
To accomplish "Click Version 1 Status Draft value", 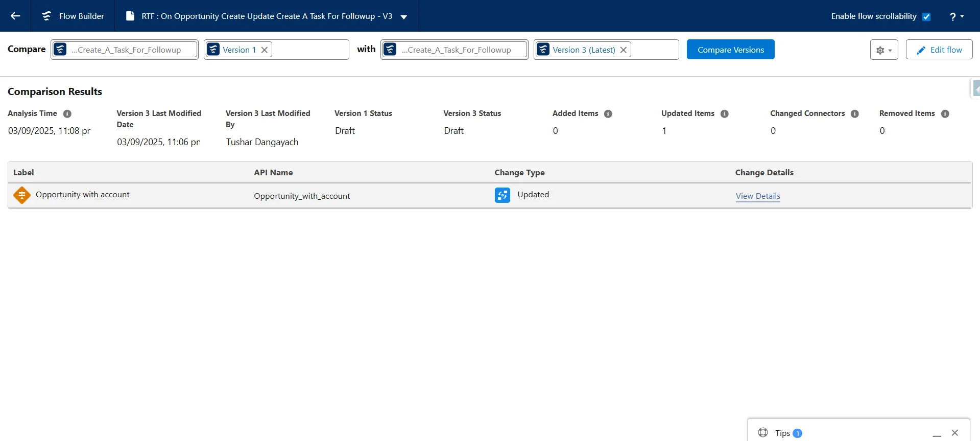I will [345, 131].
